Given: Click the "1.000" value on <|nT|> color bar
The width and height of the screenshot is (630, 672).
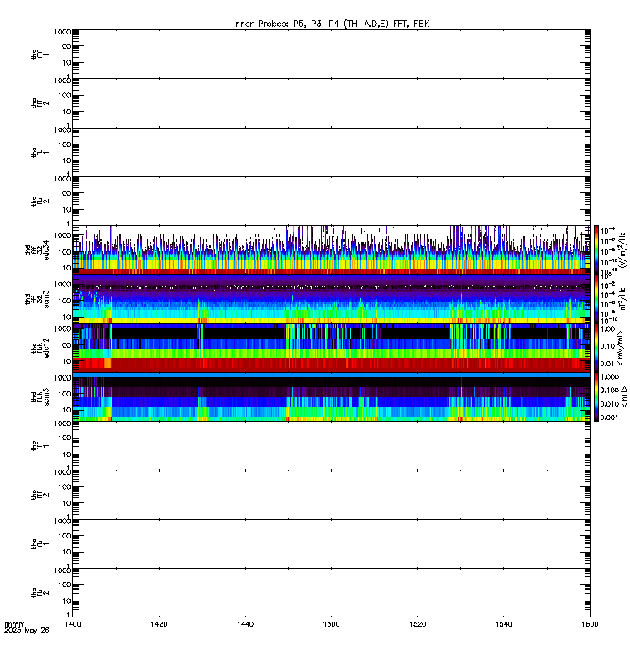Looking at the screenshot, I should [x=609, y=376].
